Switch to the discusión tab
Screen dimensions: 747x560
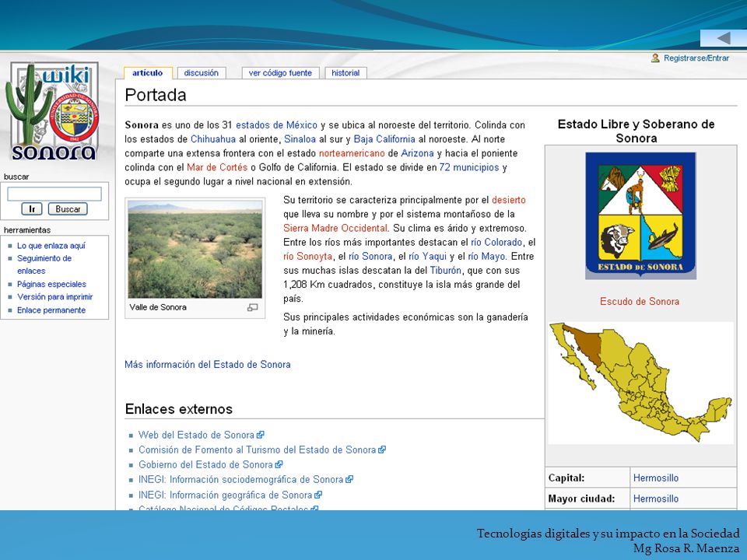pos(201,73)
